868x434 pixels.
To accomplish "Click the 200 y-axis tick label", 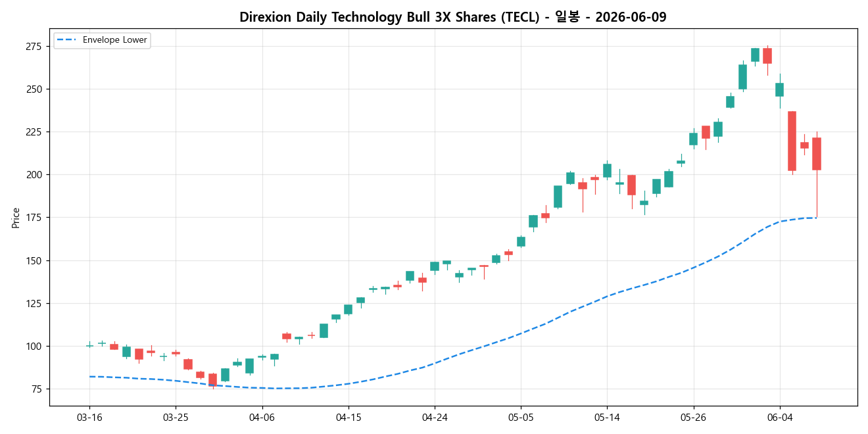I will pyautogui.click(x=35, y=175).
